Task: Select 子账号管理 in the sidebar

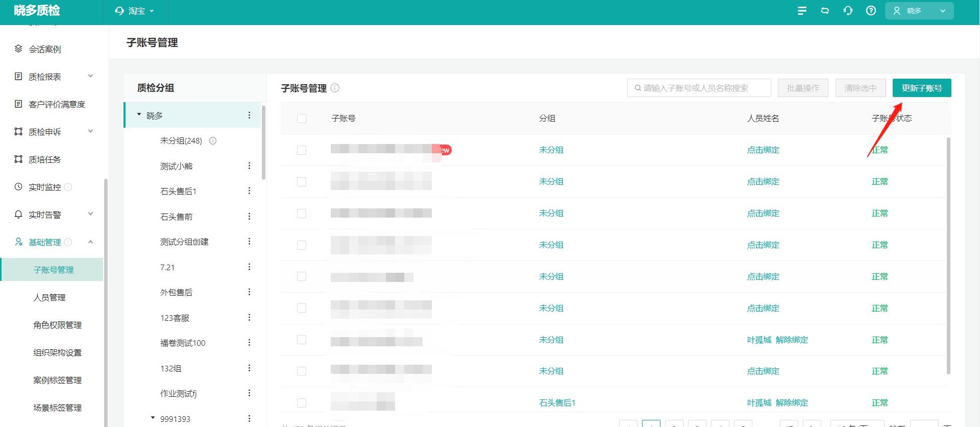Action: pyautogui.click(x=52, y=270)
